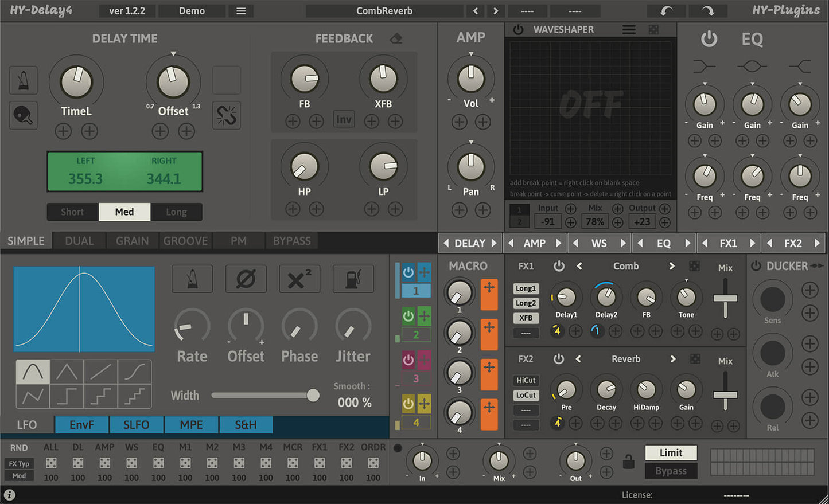This screenshot has height=504, width=829.
Task: Click the LFO phase invert icon
Action: [x=246, y=279]
